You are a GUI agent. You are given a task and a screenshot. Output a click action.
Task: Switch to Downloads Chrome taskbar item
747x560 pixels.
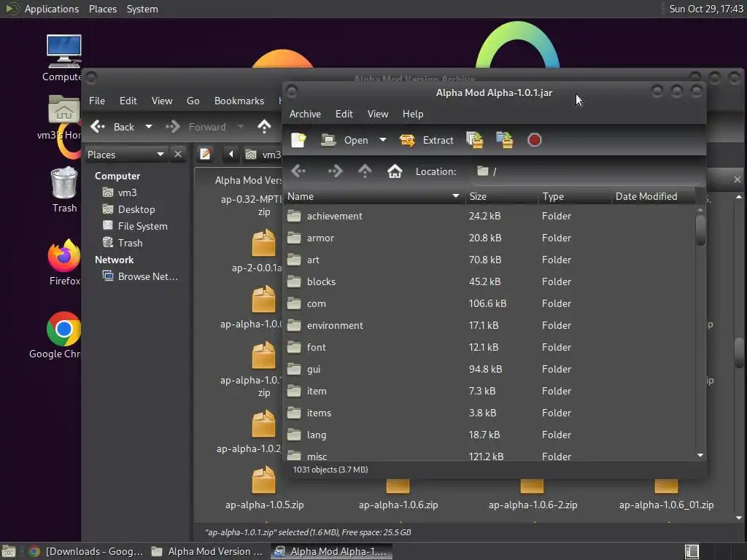[x=86, y=551]
